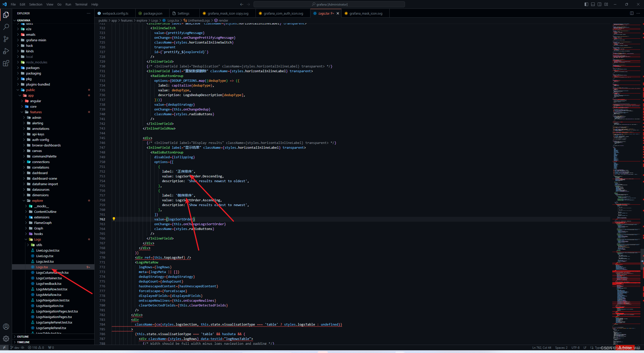The image size is (644, 353).
Task: Click the Split Editor Right icon
Action: point(632,13)
